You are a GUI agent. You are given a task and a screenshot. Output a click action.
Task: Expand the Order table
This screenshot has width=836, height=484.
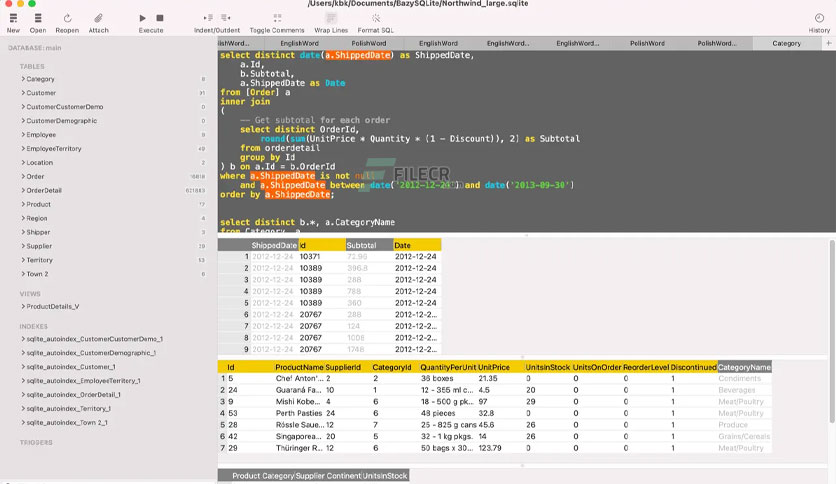click(23, 176)
